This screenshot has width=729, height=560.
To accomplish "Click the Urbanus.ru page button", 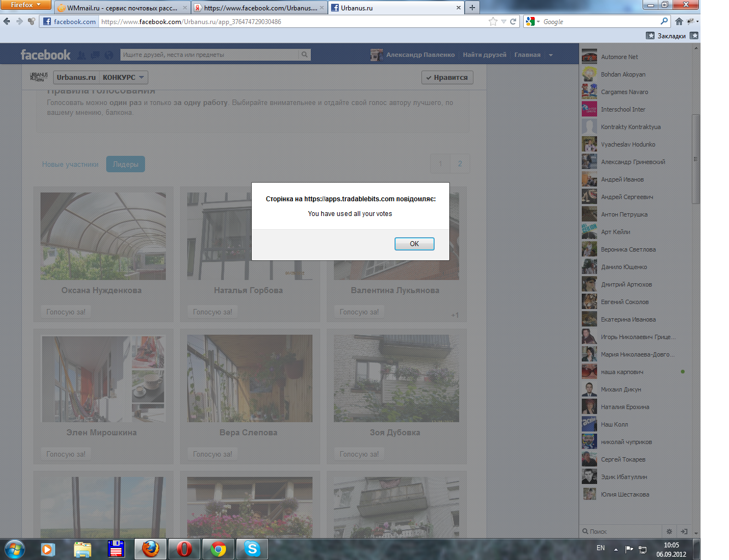I will click(x=76, y=77).
